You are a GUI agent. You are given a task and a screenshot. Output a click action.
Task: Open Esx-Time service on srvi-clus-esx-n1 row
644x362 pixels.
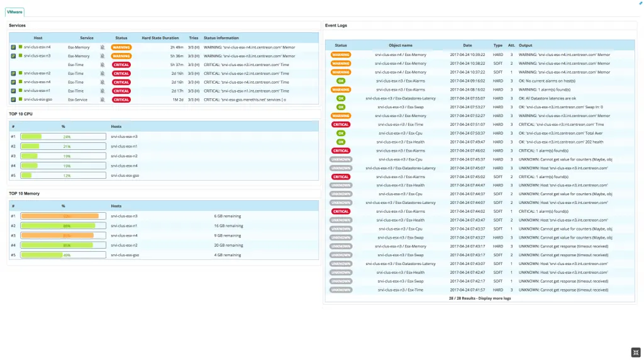75,91
